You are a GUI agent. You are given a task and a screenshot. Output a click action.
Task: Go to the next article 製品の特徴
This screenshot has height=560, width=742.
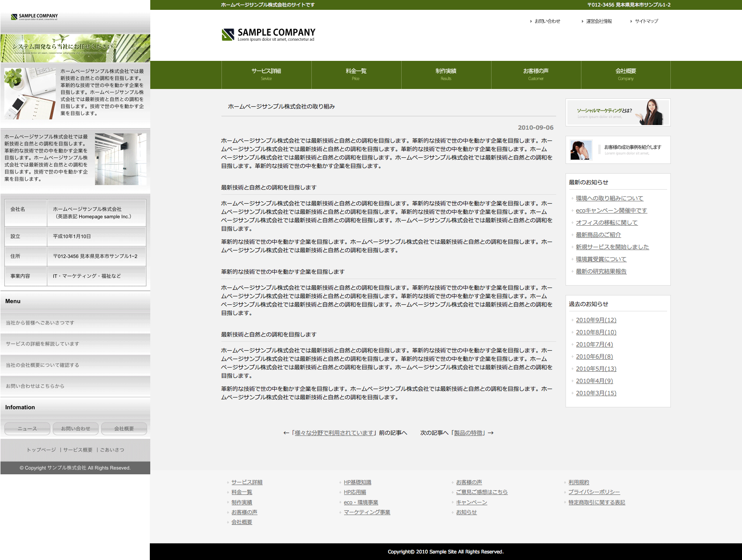(x=468, y=433)
